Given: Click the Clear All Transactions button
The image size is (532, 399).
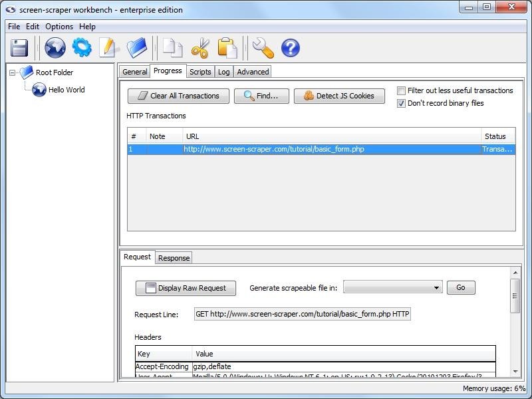Looking at the screenshot, I should tap(178, 96).
